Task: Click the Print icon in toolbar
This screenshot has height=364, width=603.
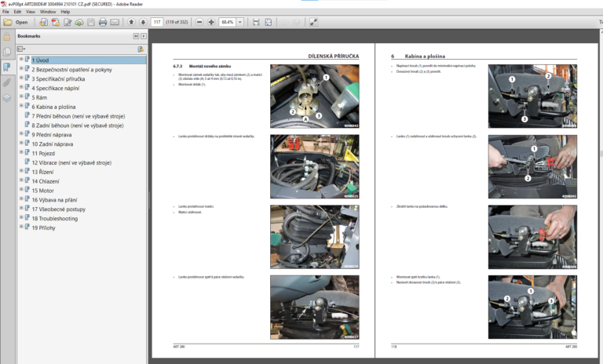Action: [103, 22]
